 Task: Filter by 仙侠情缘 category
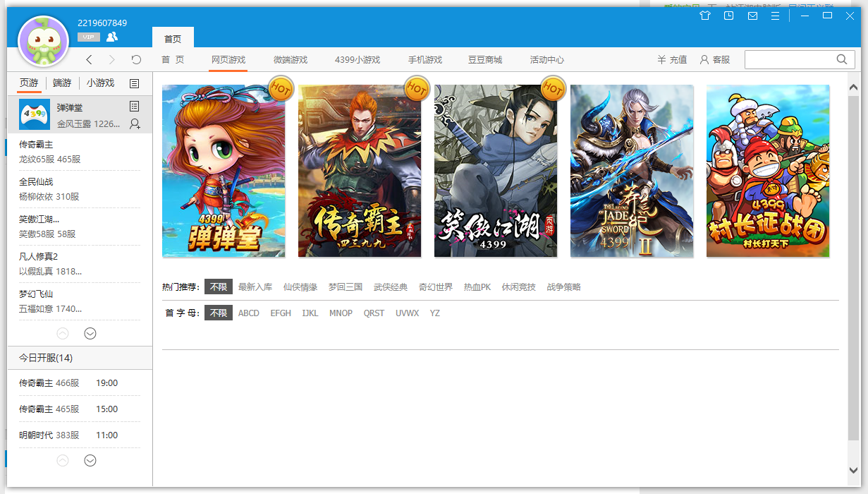(300, 287)
